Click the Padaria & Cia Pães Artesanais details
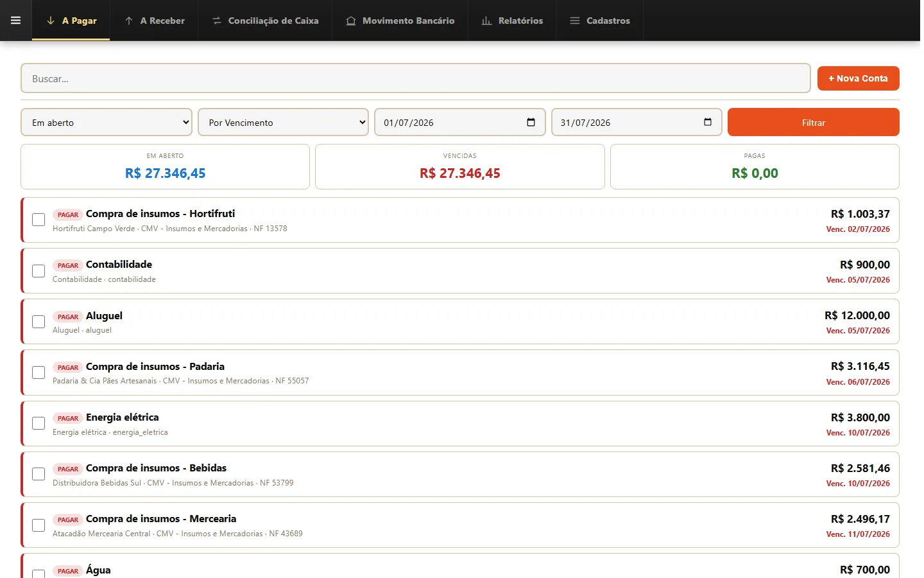Image resolution: width=924 pixels, height=578 pixels. [181, 381]
